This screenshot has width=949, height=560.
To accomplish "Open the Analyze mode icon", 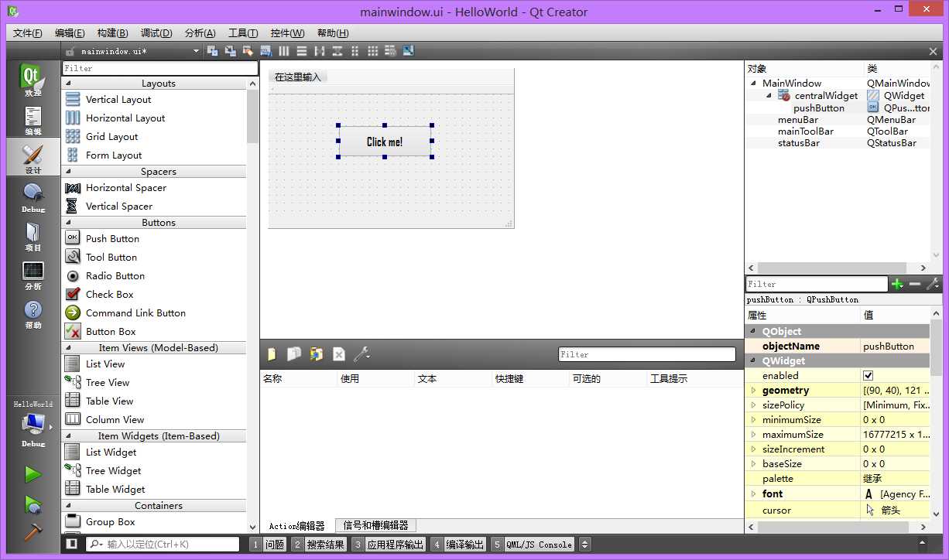I will click(x=33, y=275).
